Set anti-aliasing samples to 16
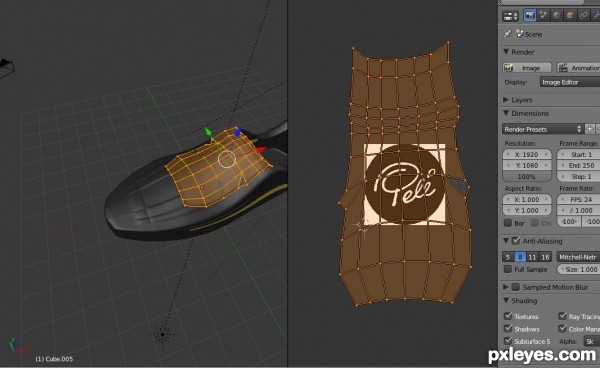600x368 pixels. (x=545, y=257)
